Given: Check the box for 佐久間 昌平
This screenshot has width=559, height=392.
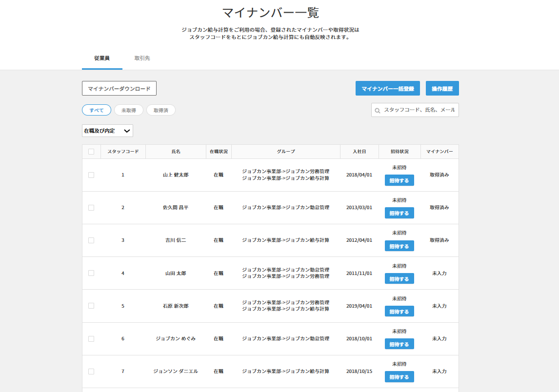Looking at the screenshot, I should point(91,208).
